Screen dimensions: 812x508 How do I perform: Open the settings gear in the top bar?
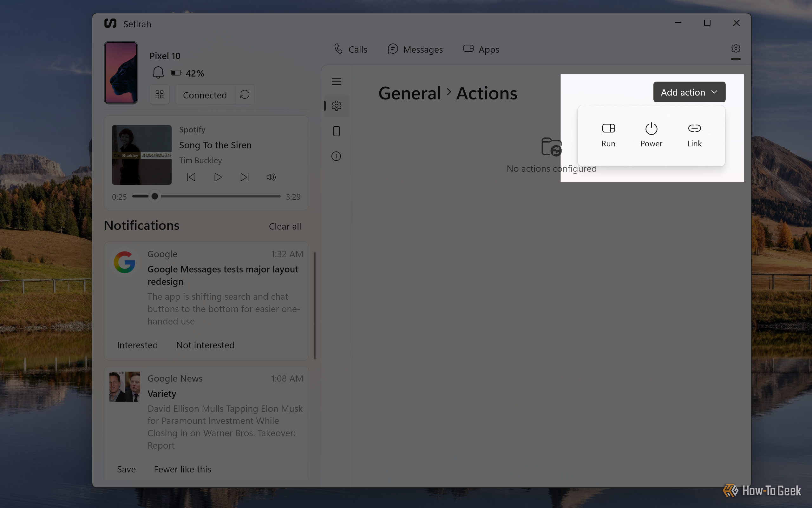point(736,49)
